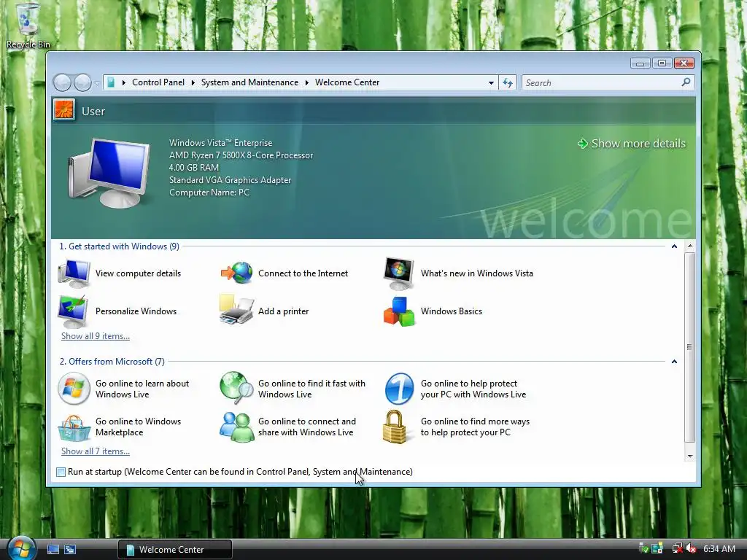This screenshot has width=747, height=560.
Task: Open the Windows Basics colored blocks icon
Action: coord(399,311)
